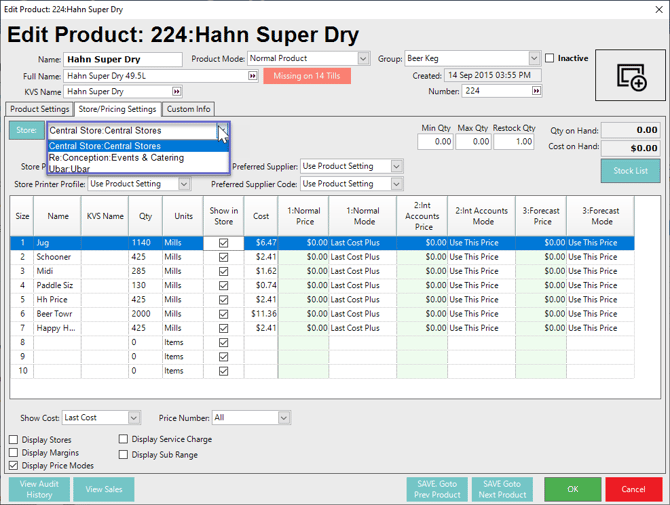Viewport: 670px width, 505px height.
Task: Open the Preferred Supplier dropdown
Action: coord(397,166)
